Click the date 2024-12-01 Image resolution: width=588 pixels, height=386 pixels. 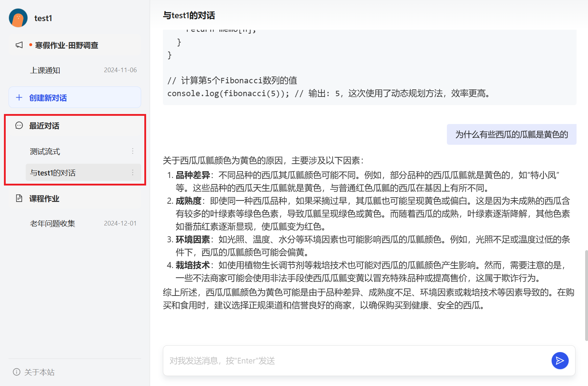pyautogui.click(x=120, y=223)
